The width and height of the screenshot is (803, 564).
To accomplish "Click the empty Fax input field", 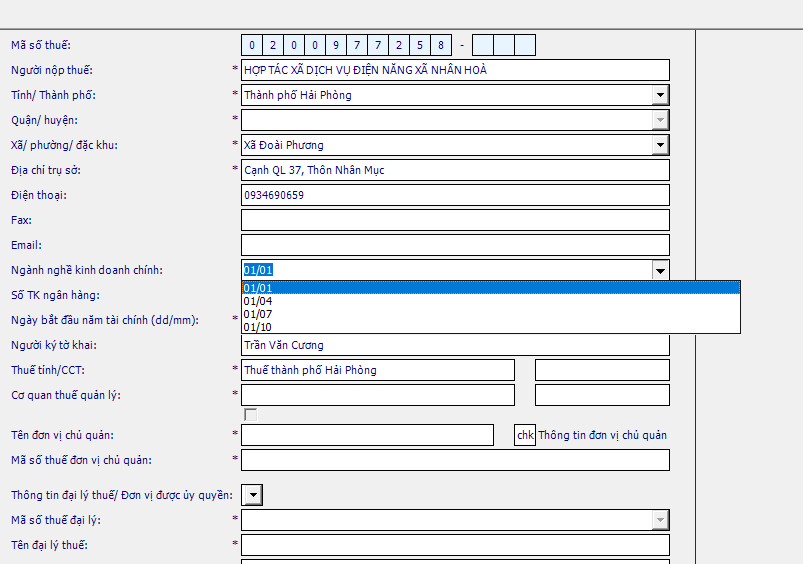I will tap(455, 220).
